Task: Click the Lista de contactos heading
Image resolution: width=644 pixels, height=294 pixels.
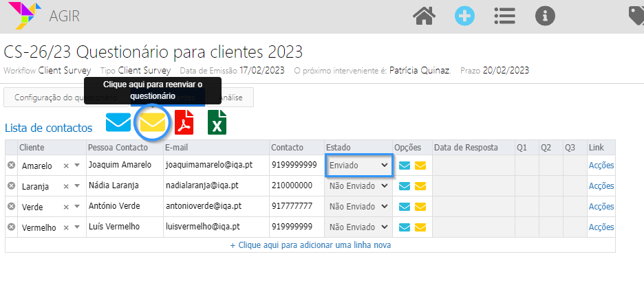Action: pos(48,128)
